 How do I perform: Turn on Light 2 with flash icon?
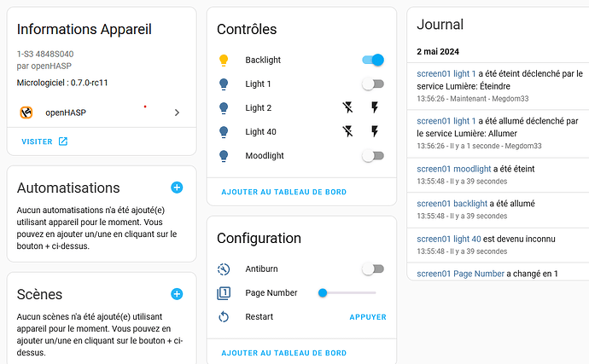[x=375, y=107]
